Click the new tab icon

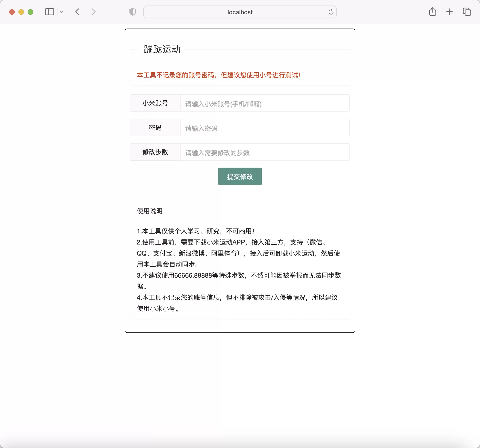pos(449,12)
